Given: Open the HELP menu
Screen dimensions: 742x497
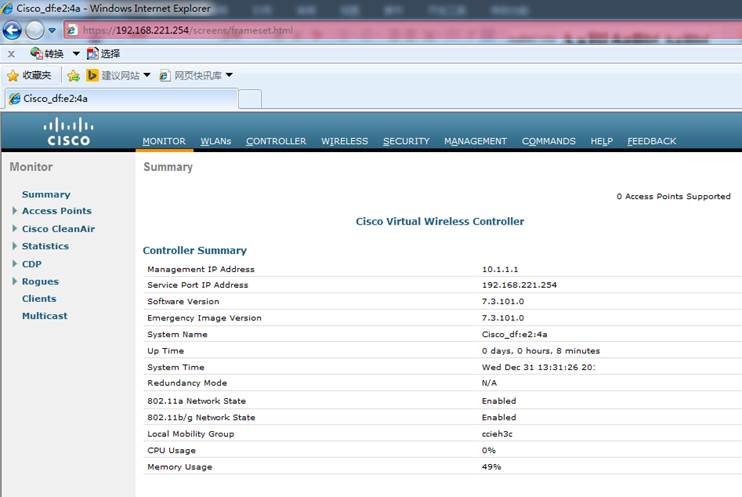Looking at the screenshot, I should [601, 141].
